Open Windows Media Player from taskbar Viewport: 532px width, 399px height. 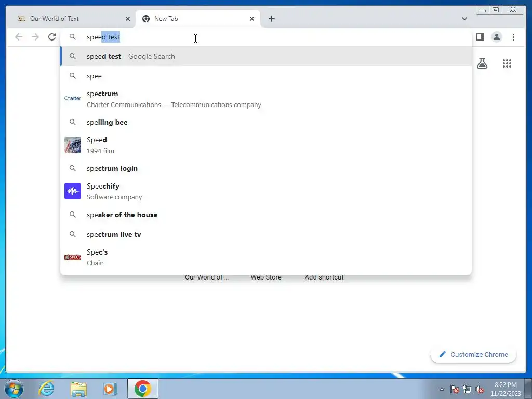110,389
